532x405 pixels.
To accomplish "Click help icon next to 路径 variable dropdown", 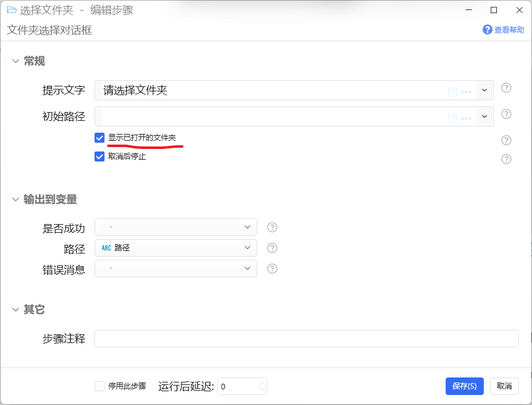I will 272,248.
